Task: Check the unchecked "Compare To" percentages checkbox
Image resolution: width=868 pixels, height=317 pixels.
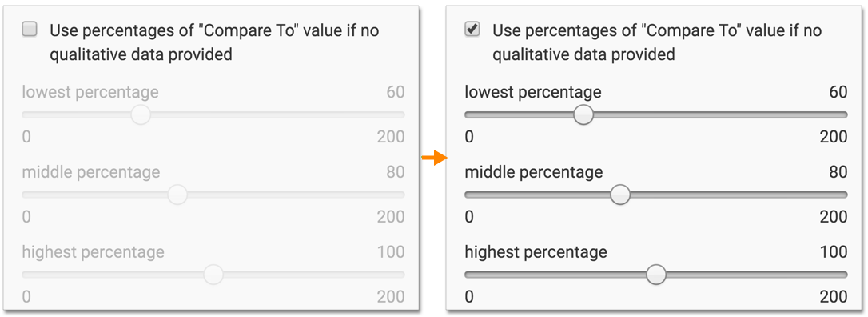Action: [30, 30]
